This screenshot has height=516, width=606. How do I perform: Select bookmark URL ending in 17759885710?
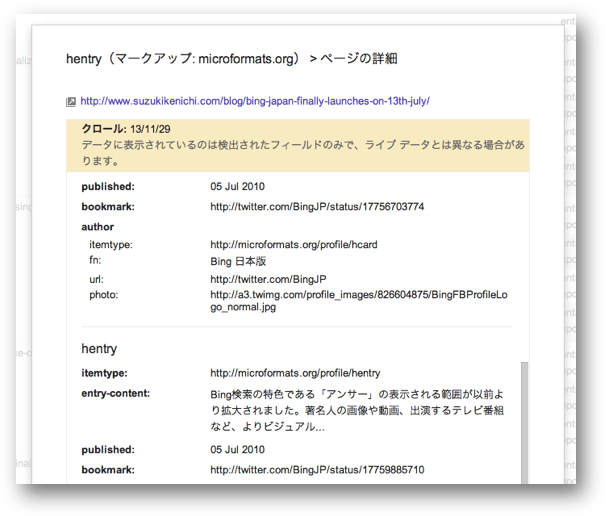[317, 470]
